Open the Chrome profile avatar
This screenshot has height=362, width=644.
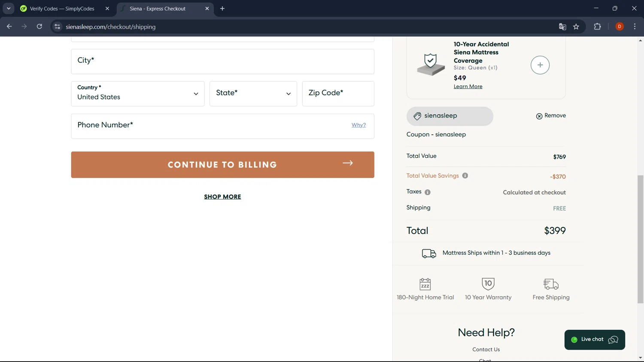[620, 27]
